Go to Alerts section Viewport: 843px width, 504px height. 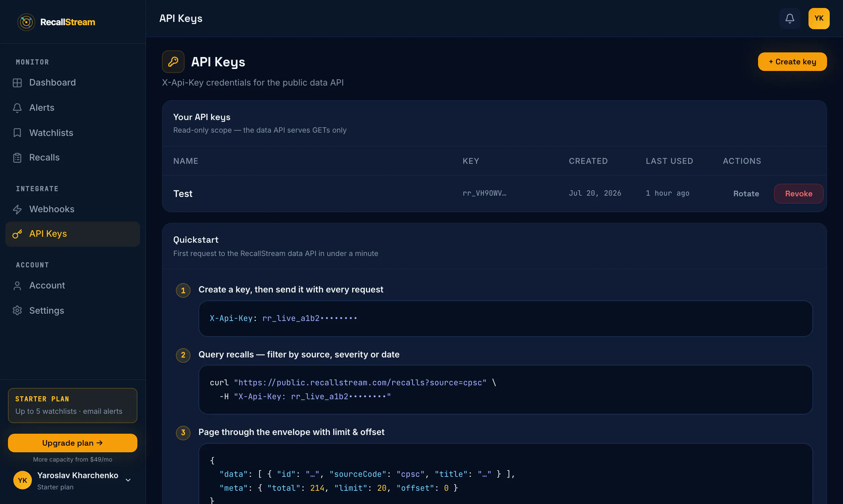[73, 108]
